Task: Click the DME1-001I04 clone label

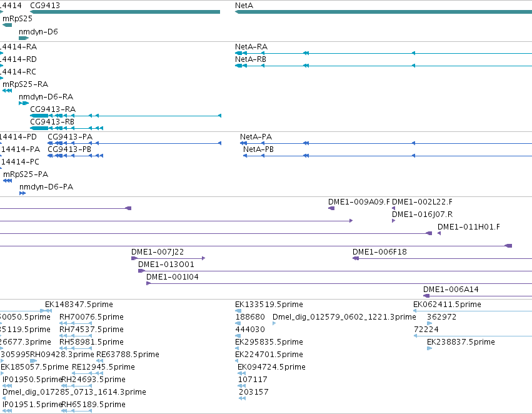Action: [173, 276]
